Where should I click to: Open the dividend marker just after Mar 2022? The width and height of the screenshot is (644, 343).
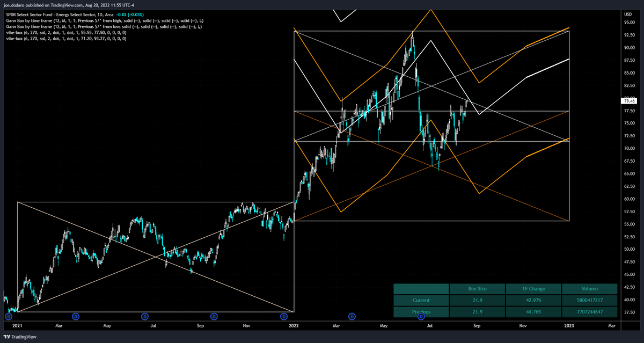pyautogui.click(x=352, y=317)
